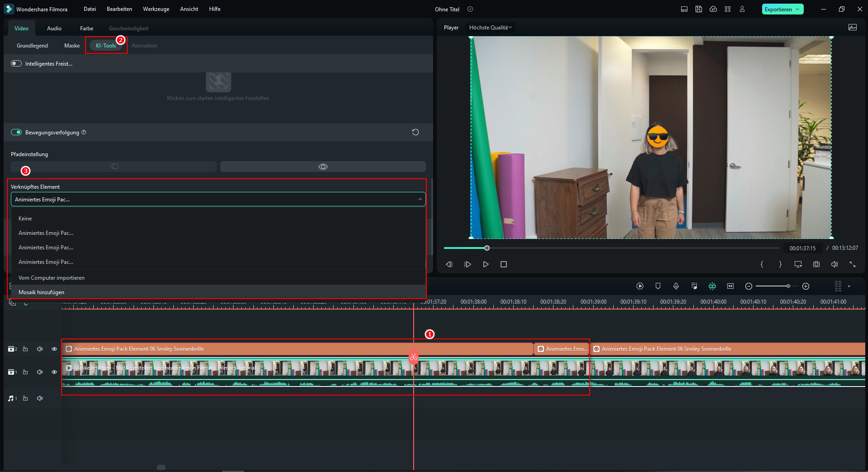Select the KI-Tools sub-tab
The height and width of the screenshot is (472, 868).
pos(106,46)
